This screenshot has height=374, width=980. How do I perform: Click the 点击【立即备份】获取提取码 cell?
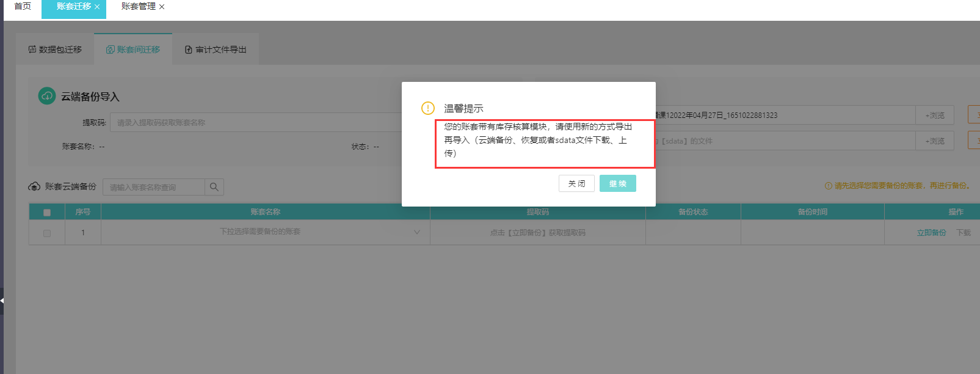538,233
